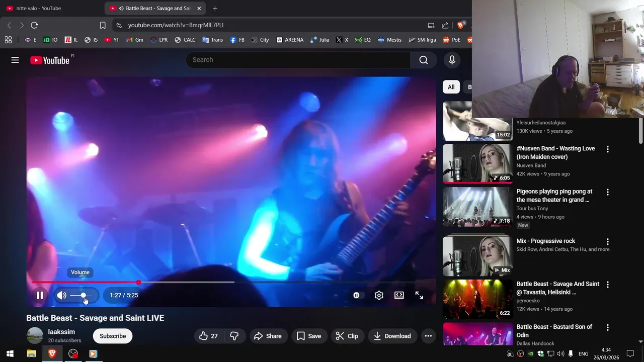Click the video progress bar scrubber dot

pyautogui.click(x=138, y=282)
